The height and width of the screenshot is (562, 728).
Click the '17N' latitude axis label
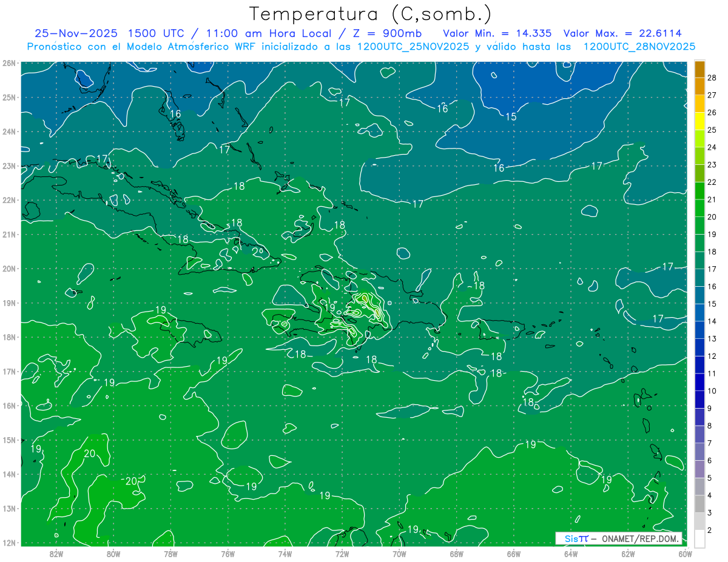point(9,371)
